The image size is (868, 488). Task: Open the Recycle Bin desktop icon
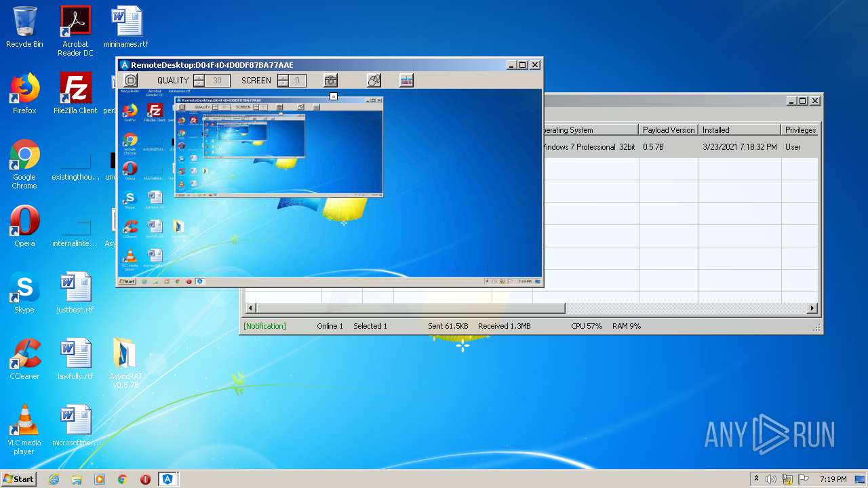pos(24,27)
